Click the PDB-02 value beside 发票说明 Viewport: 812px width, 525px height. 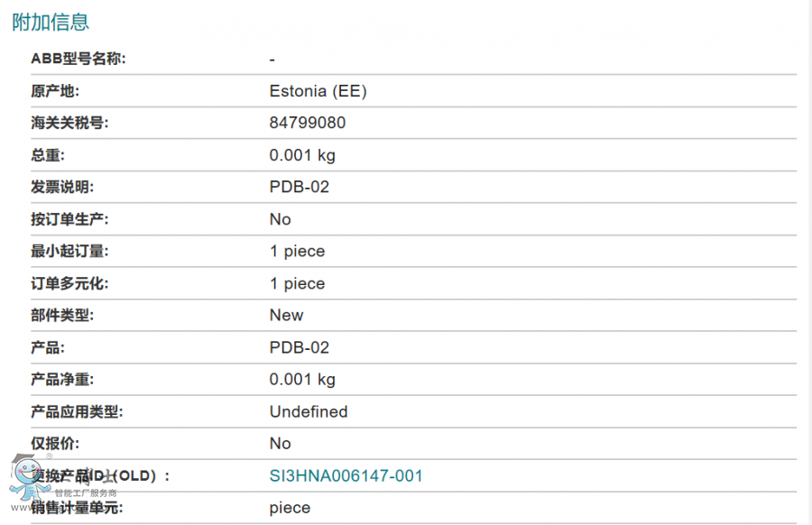300,188
